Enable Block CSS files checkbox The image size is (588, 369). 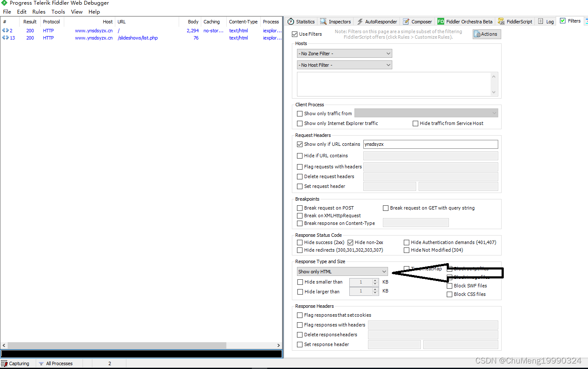point(449,294)
